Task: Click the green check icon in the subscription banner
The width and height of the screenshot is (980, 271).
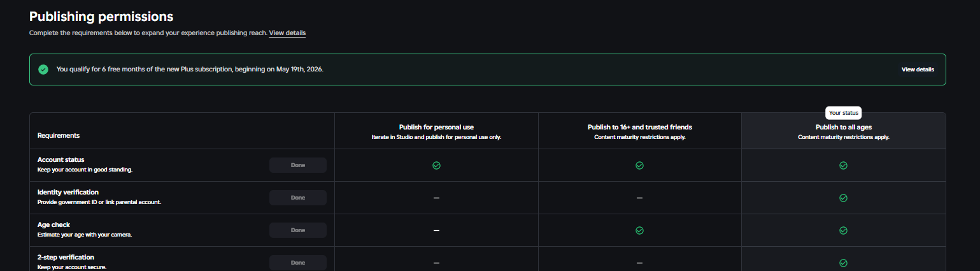Action: point(43,70)
